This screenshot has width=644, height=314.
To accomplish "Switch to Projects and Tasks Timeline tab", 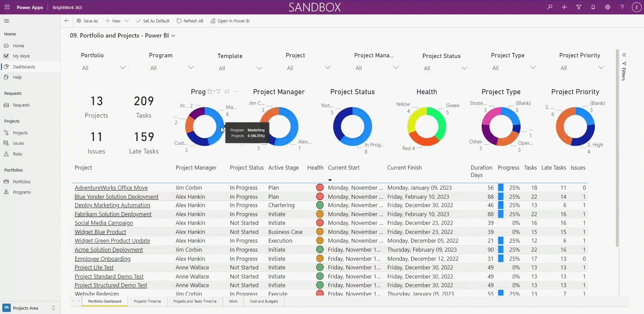I will point(195,301).
